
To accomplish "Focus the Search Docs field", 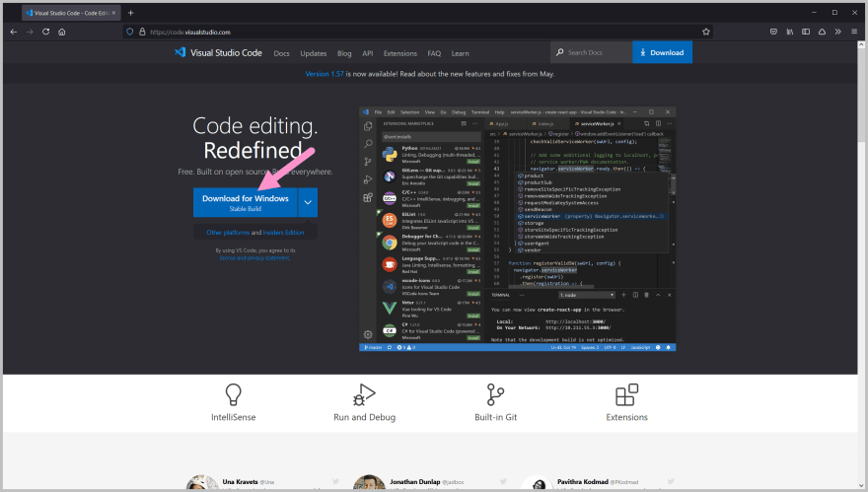I will pyautogui.click(x=591, y=52).
